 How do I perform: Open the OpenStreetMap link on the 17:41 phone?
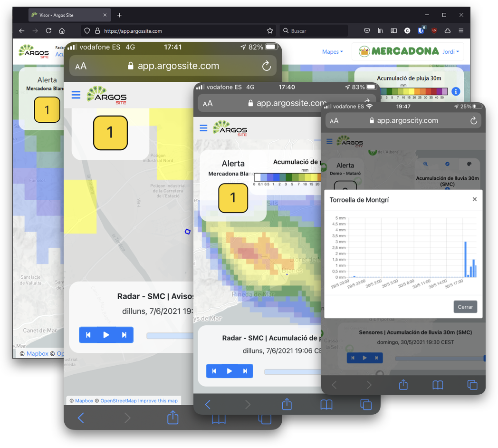tap(118, 400)
